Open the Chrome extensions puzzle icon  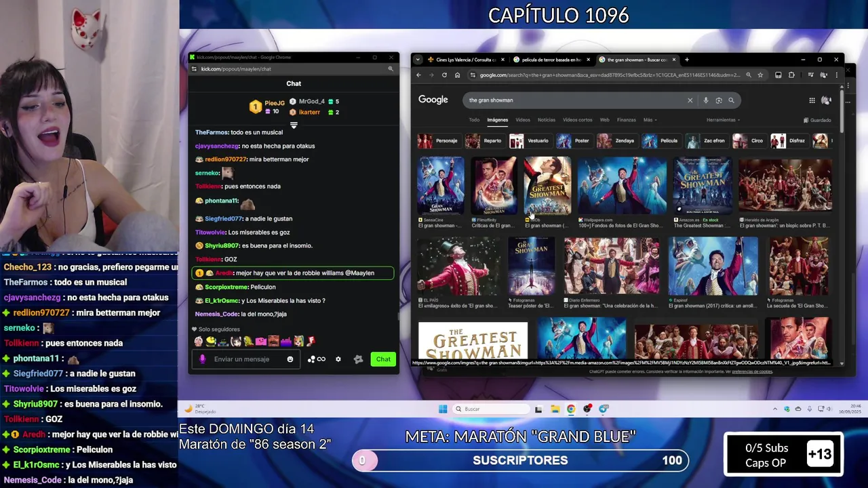click(x=791, y=75)
